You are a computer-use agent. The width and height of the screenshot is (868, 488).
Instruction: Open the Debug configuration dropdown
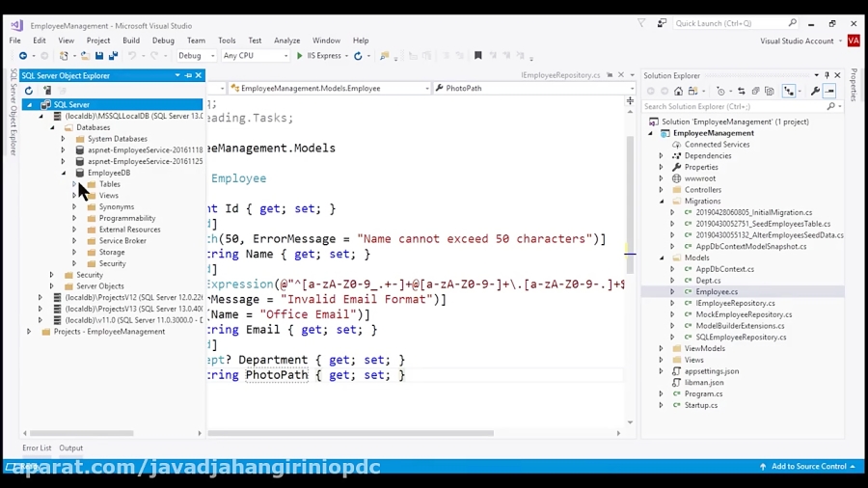pos(196,55)
